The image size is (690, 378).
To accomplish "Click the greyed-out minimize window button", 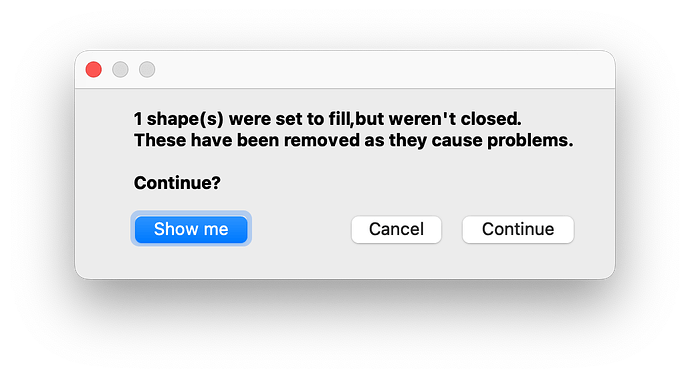I will 120,70.
